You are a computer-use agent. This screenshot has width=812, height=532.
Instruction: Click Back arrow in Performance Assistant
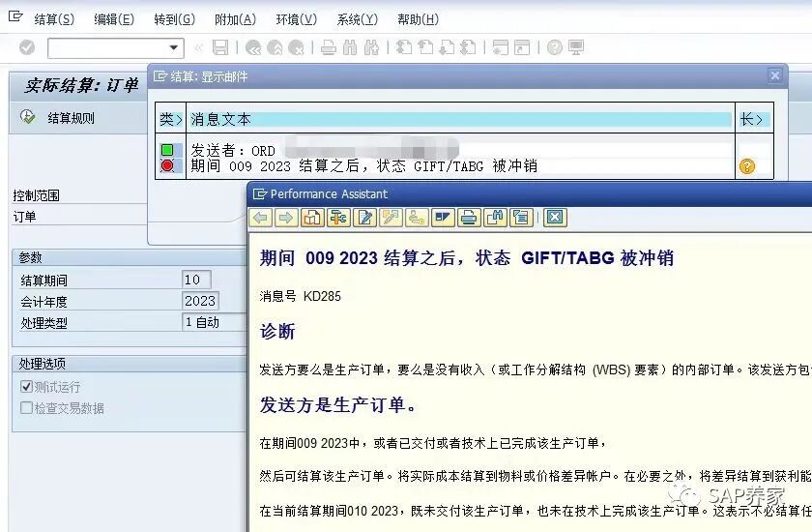coord(260,218)
